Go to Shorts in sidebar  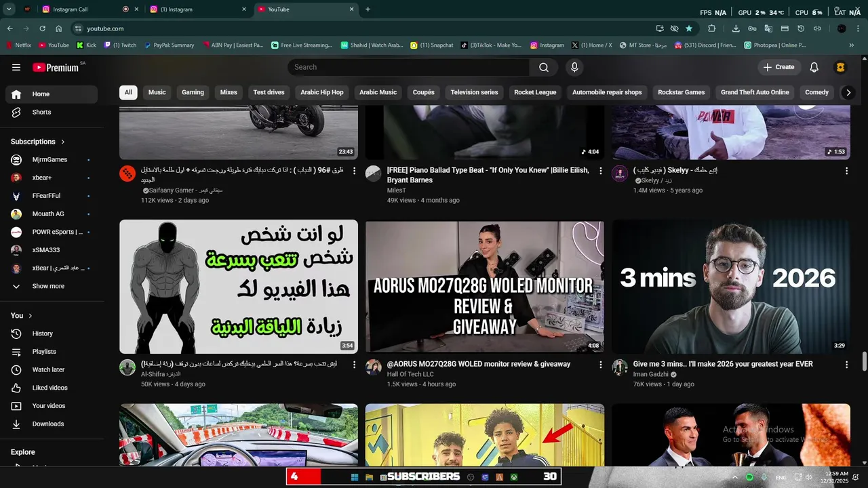(52, 112)
